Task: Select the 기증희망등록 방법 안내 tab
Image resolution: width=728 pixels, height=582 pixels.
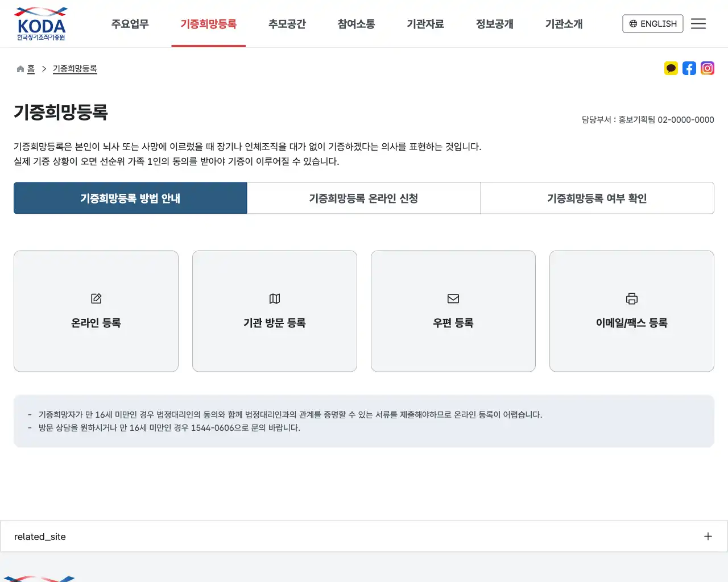Action: [x=130, y=198]
